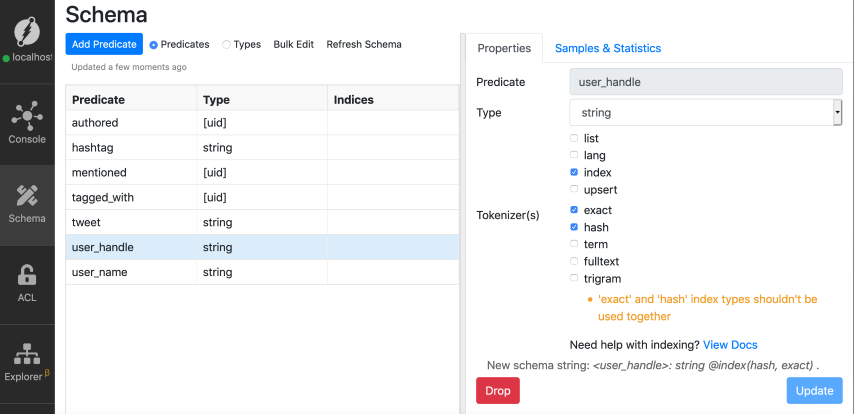The width and height of the screenshot is (854, 414).
Task: Open the ACL lock icon
Action: [27, 275]
